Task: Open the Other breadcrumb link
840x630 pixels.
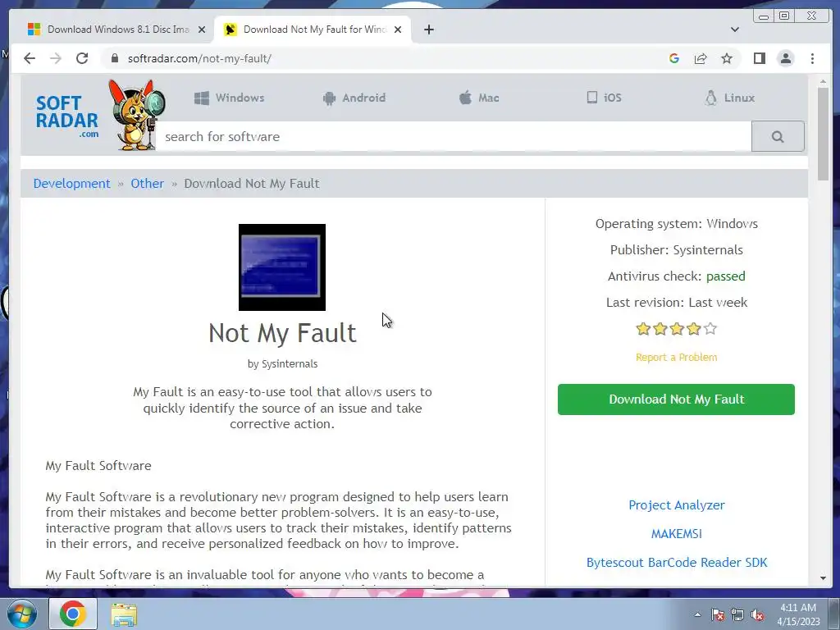Action: [148, 183]
